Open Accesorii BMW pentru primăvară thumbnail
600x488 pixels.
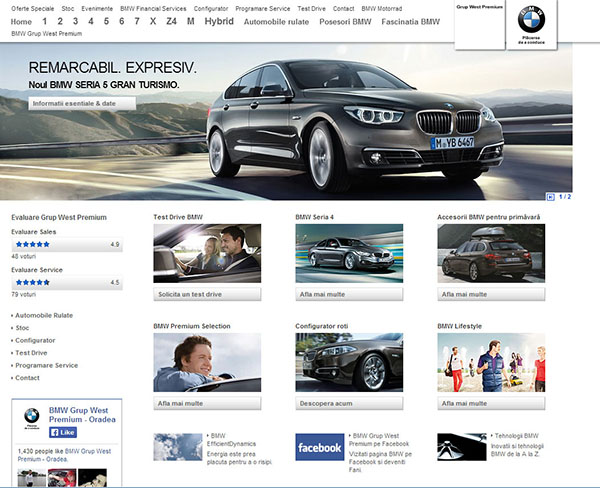click(491, 253)
